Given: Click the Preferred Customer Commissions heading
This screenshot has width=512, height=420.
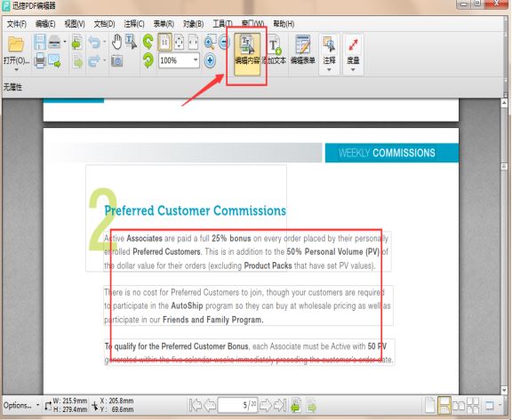Looking at the screenshot, I should [x=195, y=210].
